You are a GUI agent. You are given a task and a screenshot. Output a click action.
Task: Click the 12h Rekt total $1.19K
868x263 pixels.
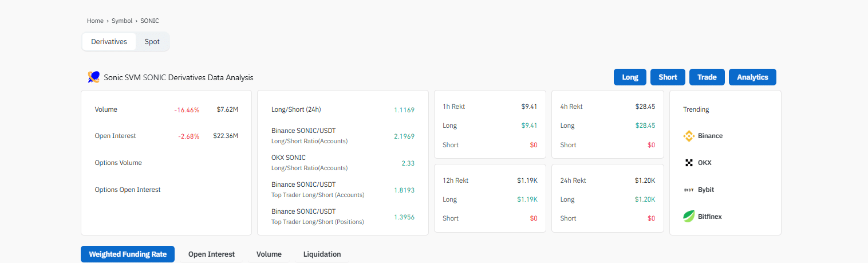click(527, 180)
